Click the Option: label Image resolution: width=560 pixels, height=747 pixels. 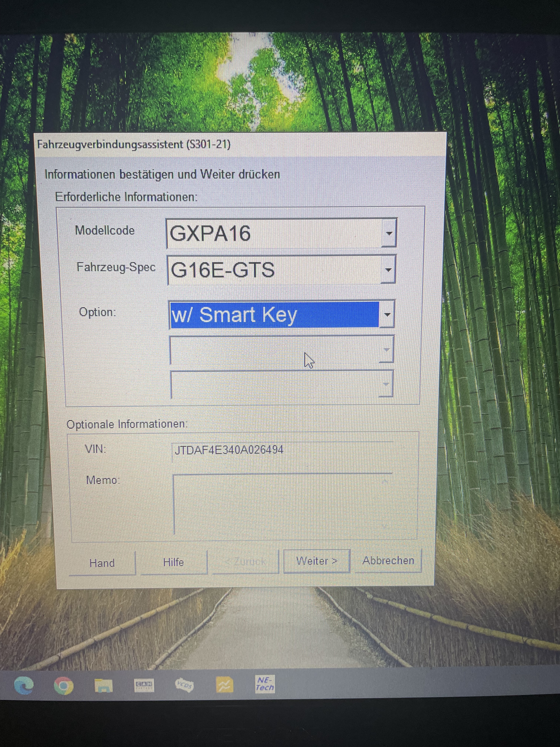tap(97, 312)
